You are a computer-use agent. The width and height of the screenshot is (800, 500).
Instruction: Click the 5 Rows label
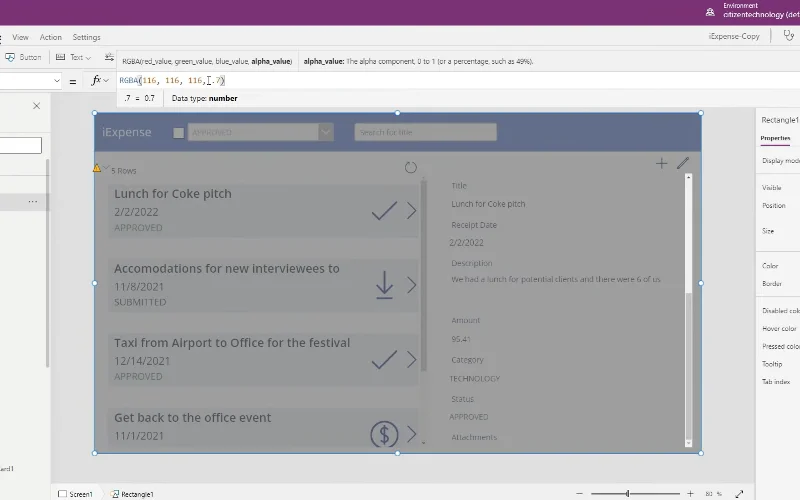123,171
